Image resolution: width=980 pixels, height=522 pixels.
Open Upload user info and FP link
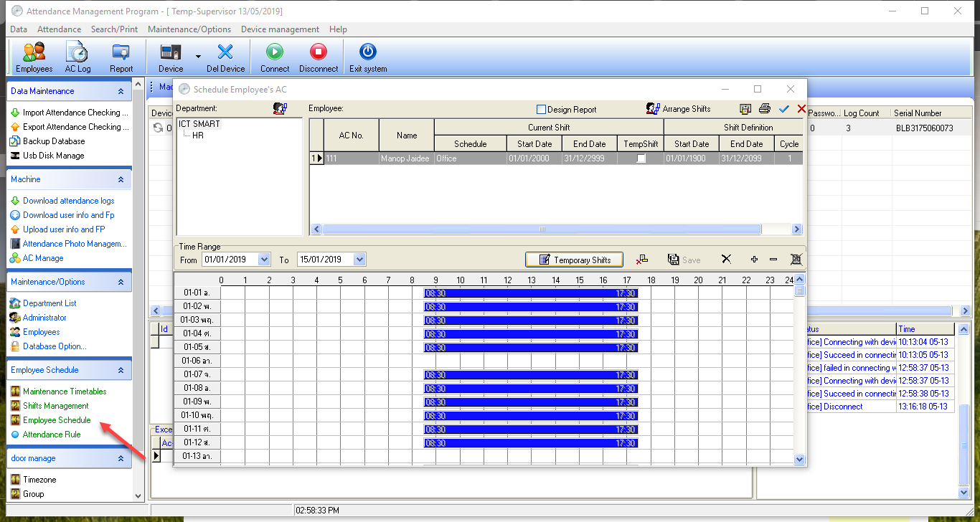coord(64,229)
